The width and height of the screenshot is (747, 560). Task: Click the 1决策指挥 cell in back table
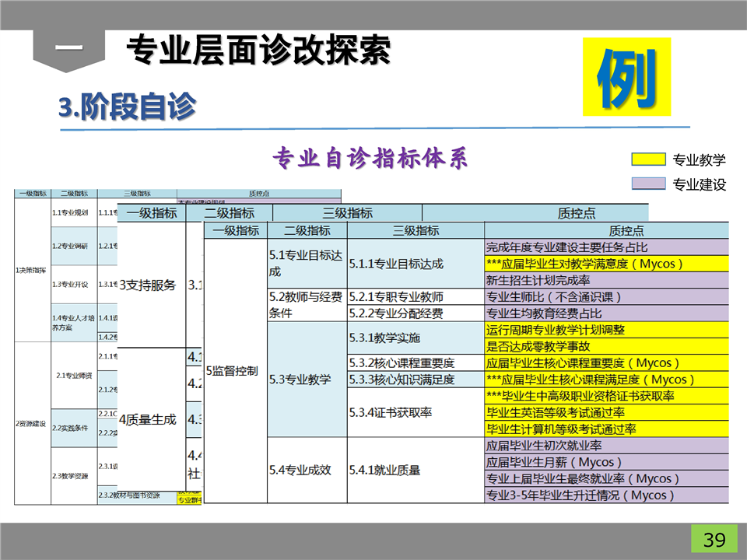click(33, 270)
